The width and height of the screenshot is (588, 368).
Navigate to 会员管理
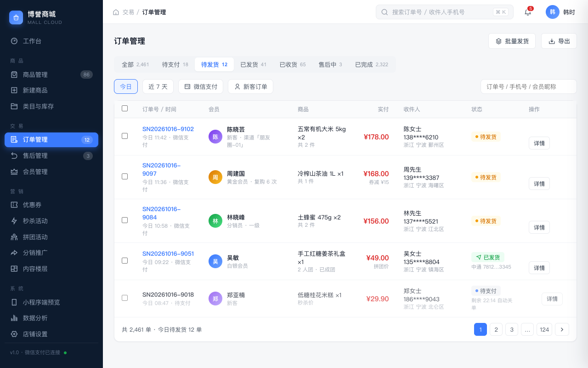[x=51, y=172]
